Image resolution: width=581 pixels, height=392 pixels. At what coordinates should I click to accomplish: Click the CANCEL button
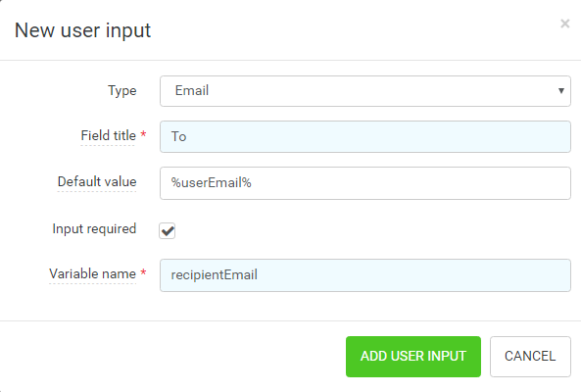(530, 357)
